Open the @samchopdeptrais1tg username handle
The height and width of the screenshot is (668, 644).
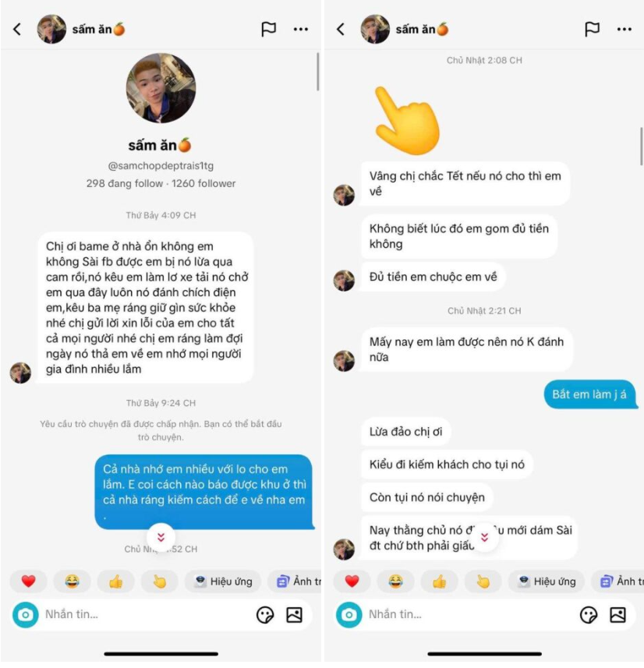pos(161,166)
